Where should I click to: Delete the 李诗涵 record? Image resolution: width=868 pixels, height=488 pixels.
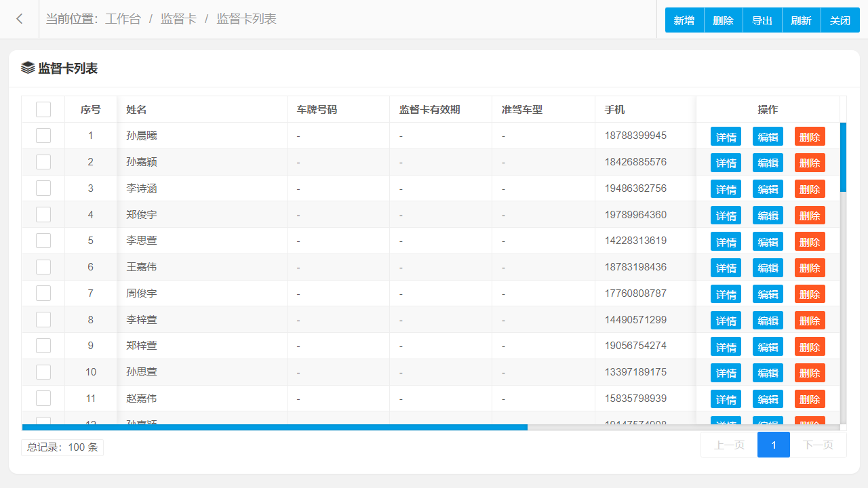(x=810, y=189)
